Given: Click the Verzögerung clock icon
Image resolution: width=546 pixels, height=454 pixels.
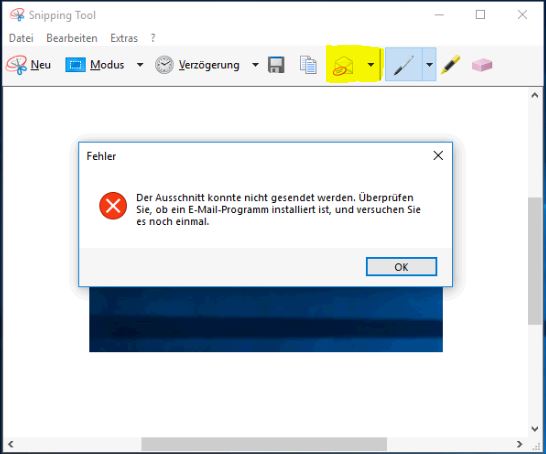Looking at the screenshot, I should 164,65.
